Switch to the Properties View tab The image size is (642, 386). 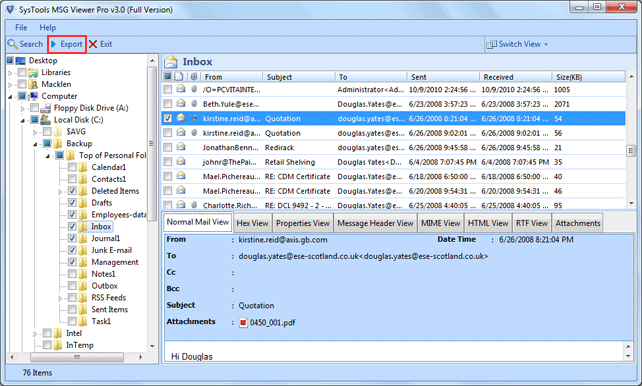(303, 223)
